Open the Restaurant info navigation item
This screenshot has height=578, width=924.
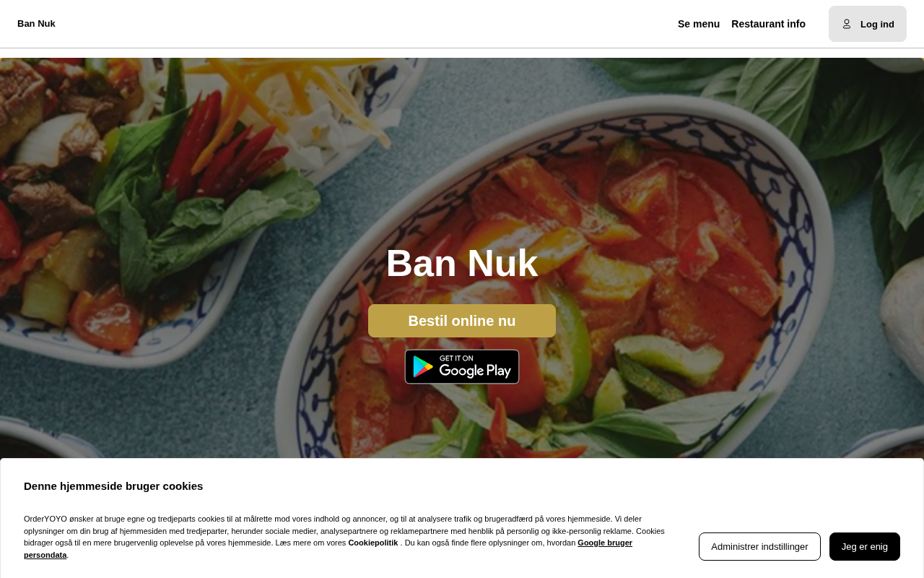point(768,24)
